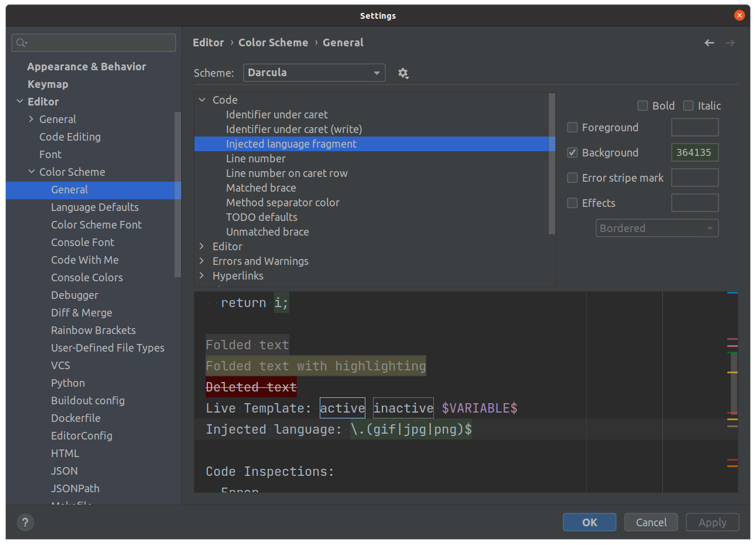Uncheck the Background checkbox

click(573, 152)
